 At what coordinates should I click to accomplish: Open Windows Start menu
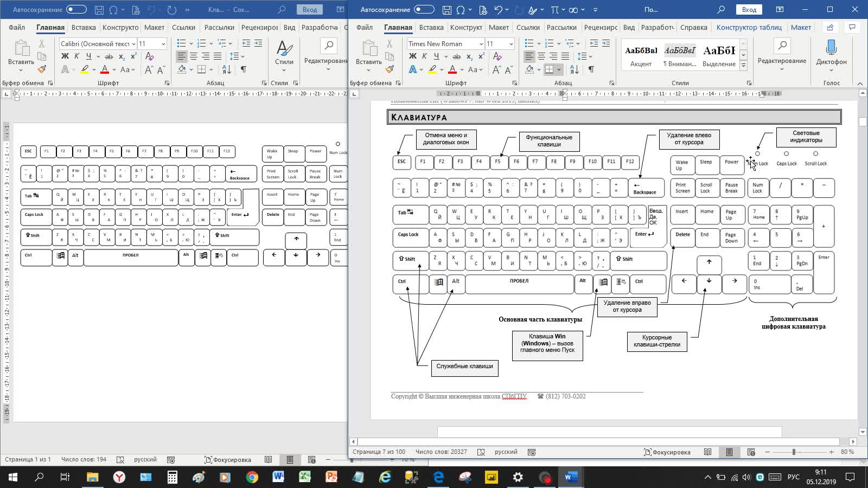coord(13,477)
